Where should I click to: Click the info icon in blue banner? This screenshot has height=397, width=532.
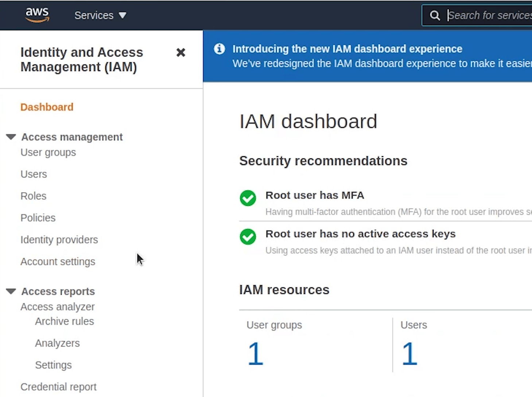pyautogui.click(x=220, y=49)
